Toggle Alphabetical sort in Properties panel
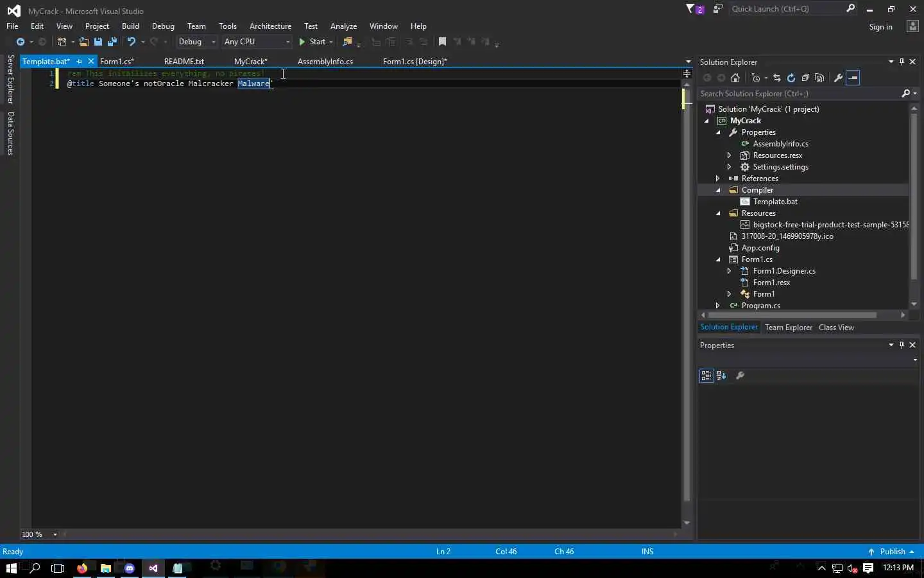The image size is (924, 578). point(721,376)
